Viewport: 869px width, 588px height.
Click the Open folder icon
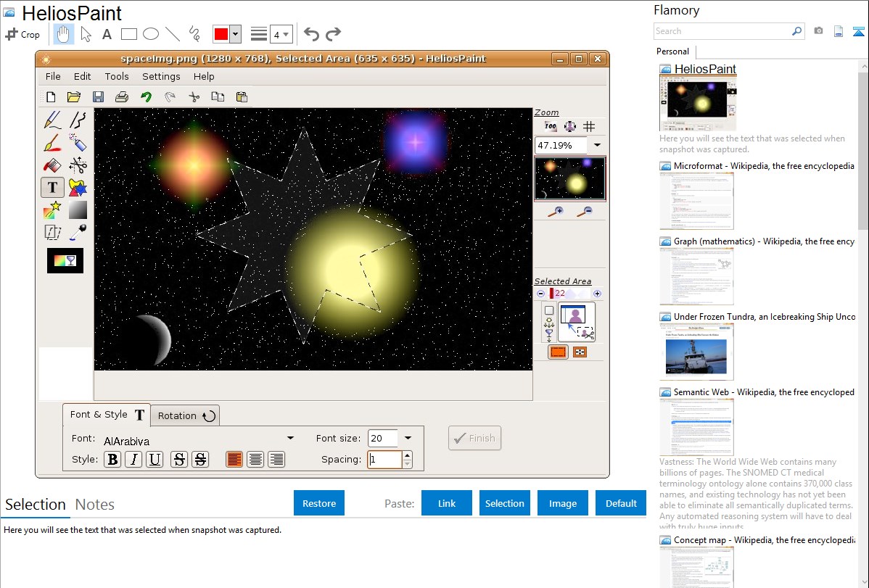(74, 97)
